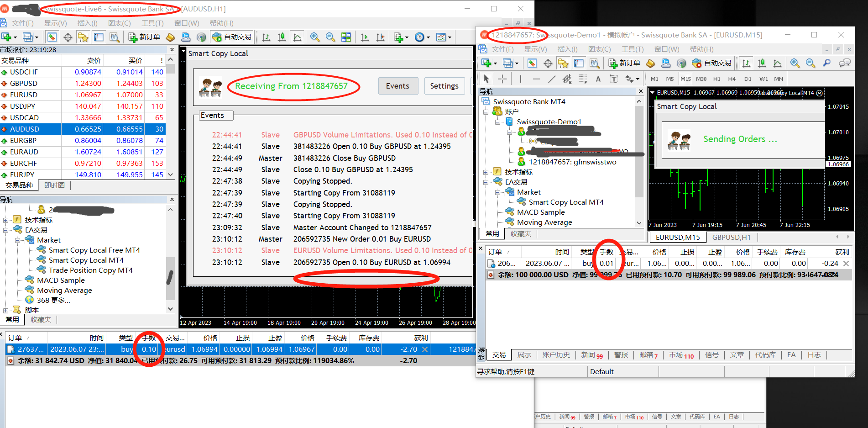This screenshot has width=868, height=428.
Task: Open 图表(C) menu in Demo1 window
Action: (x=600, y=49)
